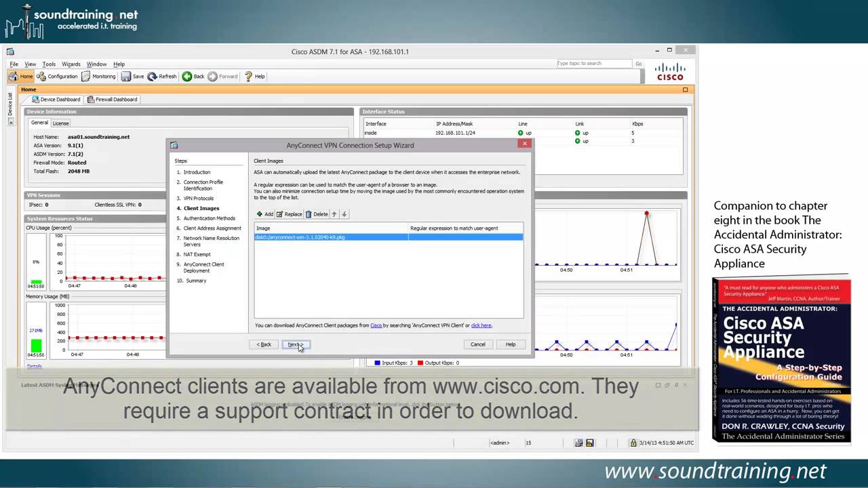Screen dimensions: 868x488
Task: Click the wizard Cancel button
Action: [478, 344]
